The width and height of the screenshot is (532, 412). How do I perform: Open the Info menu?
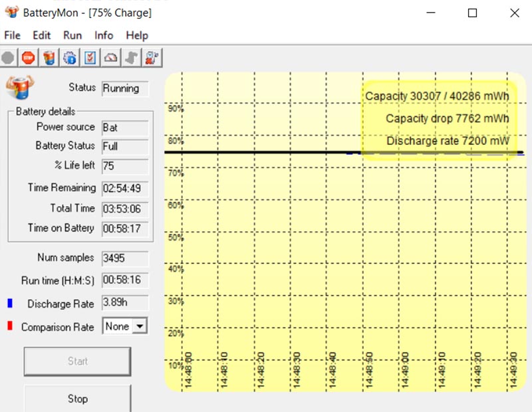point(104,35)
